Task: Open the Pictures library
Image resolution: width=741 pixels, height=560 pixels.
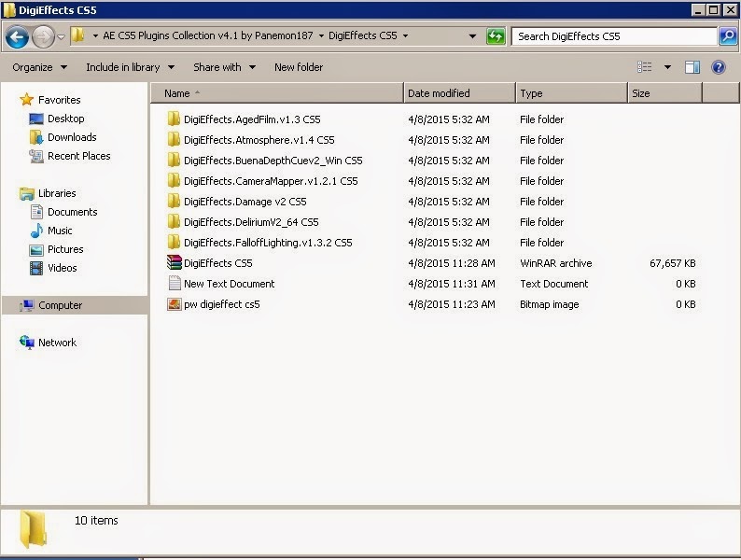Action: coord(65,249)
